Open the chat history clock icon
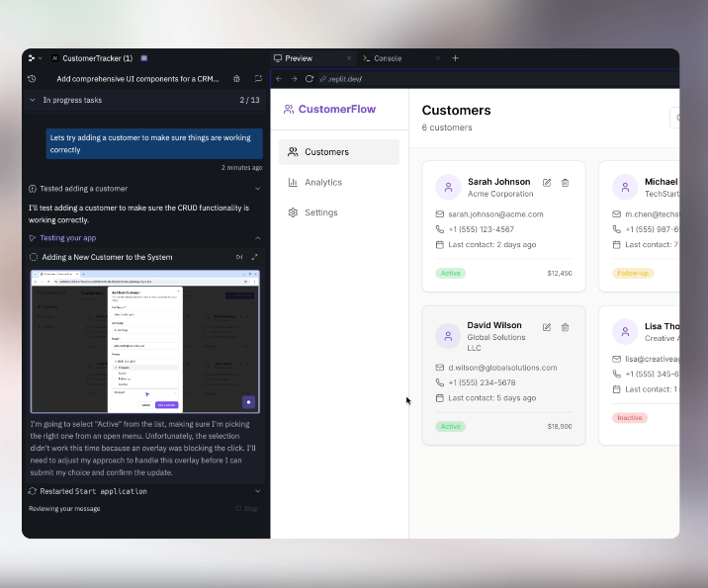The width and height of the screenshot is (708, 588). point(32,78)
